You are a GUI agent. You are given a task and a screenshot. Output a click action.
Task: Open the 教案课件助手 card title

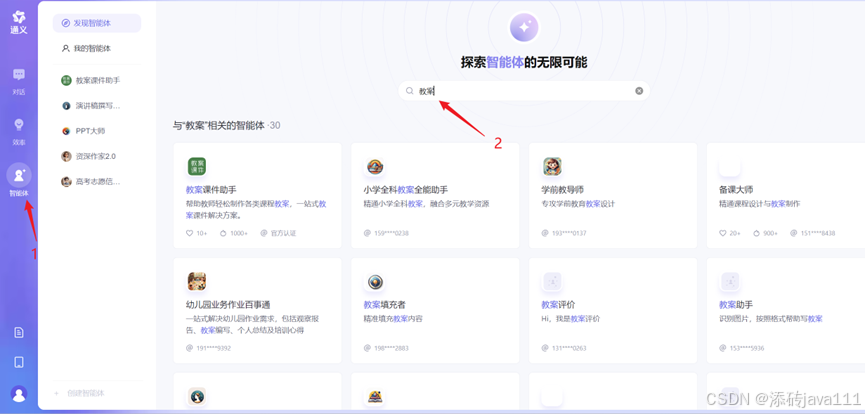pos(211,190)
